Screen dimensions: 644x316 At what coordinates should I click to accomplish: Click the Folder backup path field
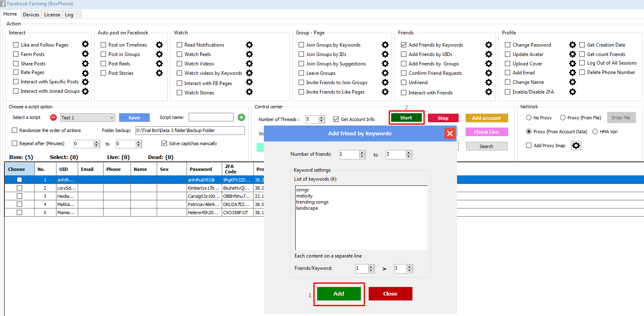tap(190, 130)
